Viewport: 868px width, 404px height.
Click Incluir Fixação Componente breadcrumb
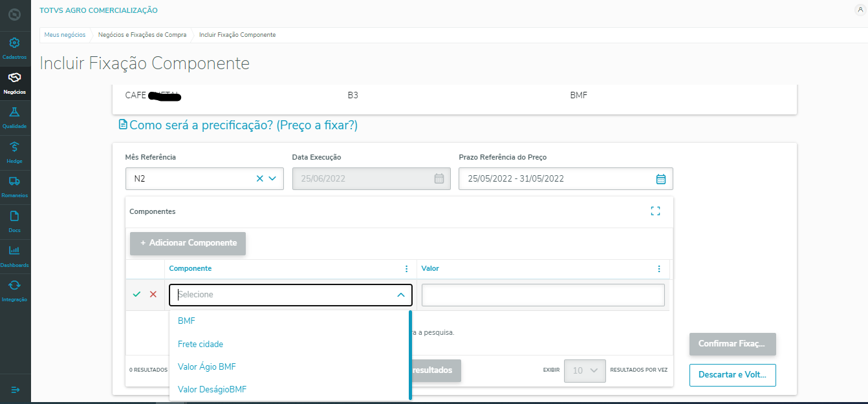237,35
